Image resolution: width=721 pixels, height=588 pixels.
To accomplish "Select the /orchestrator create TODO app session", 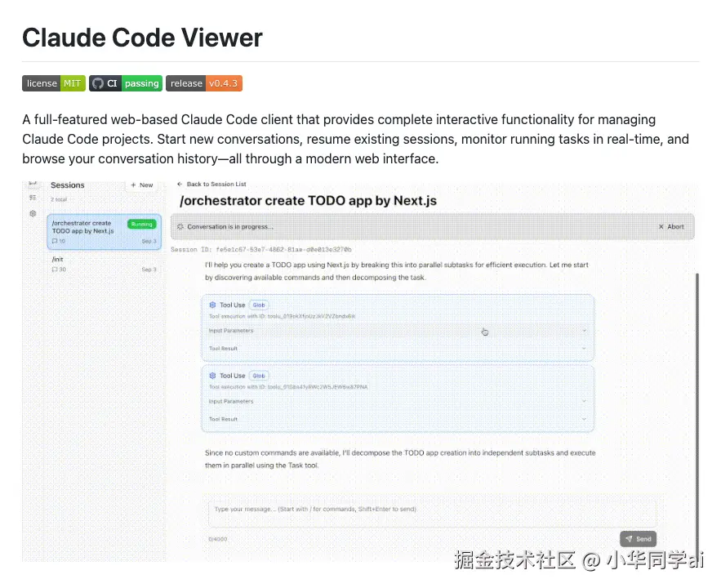I will (105, 232).
